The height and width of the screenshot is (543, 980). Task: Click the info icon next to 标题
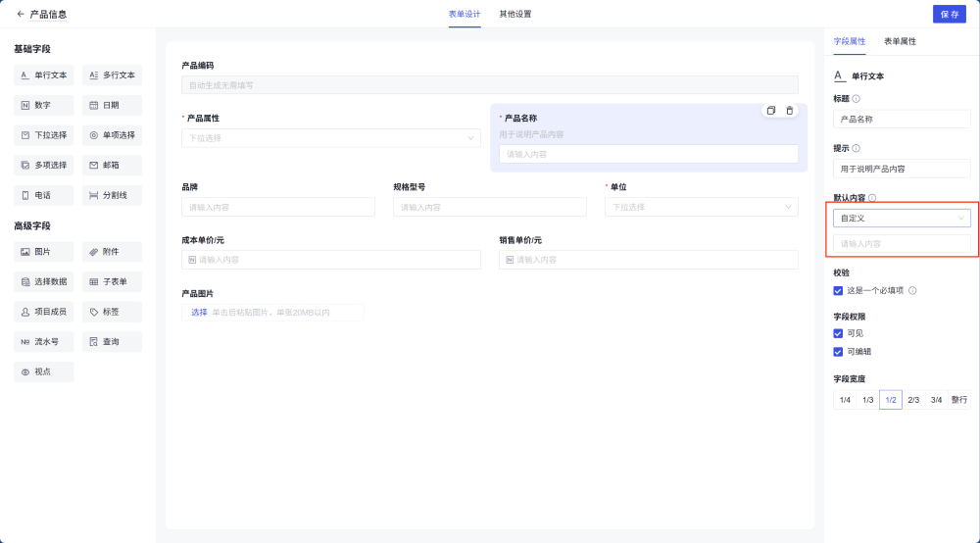[857, 99]
